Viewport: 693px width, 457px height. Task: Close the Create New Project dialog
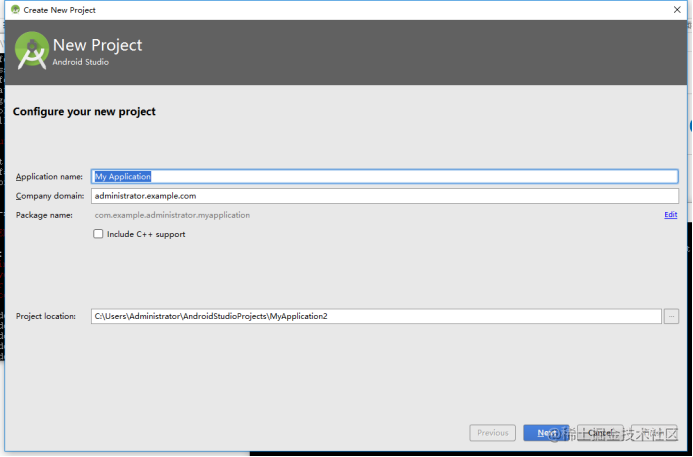point(677,10)
